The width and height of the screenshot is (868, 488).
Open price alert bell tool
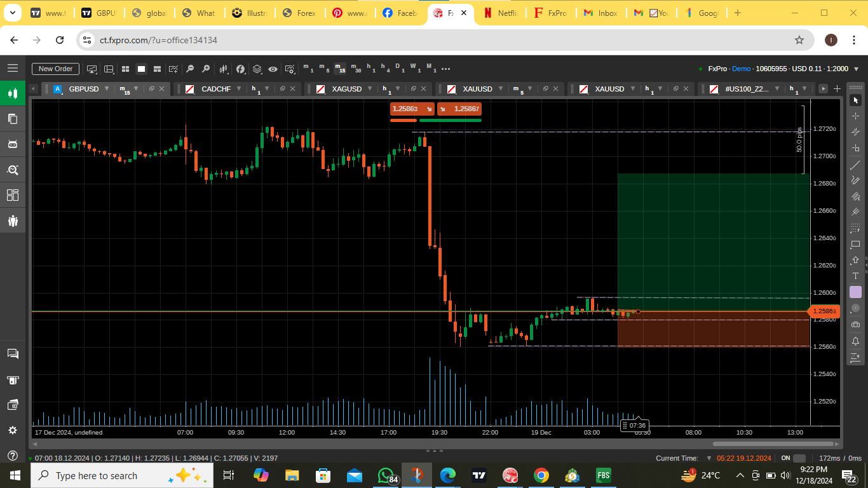[855, 341]
